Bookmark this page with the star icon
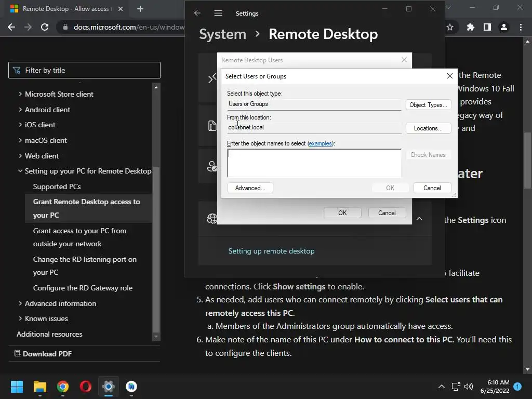This screenshot has height=399, width=532. [x=450, y=27]
